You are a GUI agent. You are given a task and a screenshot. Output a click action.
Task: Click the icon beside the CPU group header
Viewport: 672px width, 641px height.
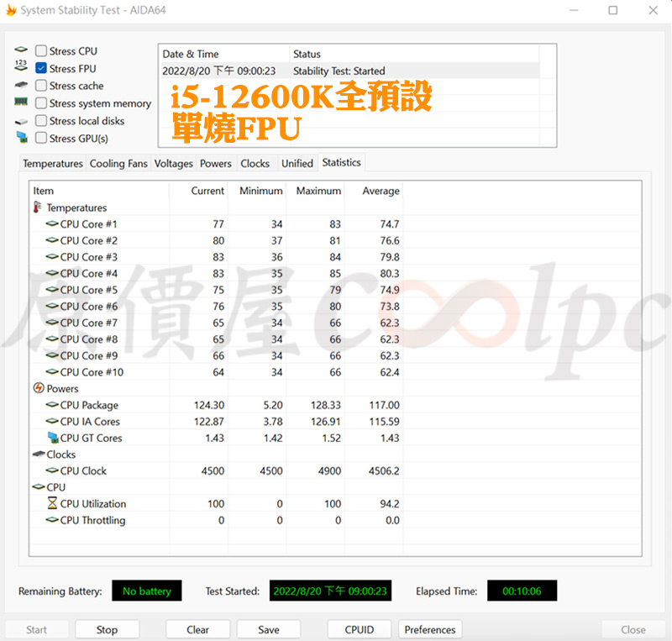pos(39,486)
